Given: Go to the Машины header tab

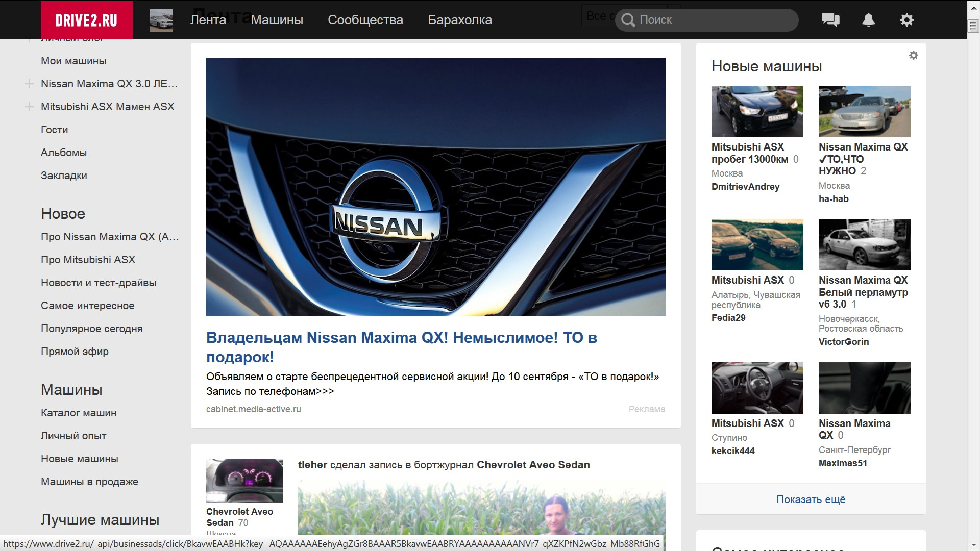Looking at the screenshot, I should click(277, 20).
